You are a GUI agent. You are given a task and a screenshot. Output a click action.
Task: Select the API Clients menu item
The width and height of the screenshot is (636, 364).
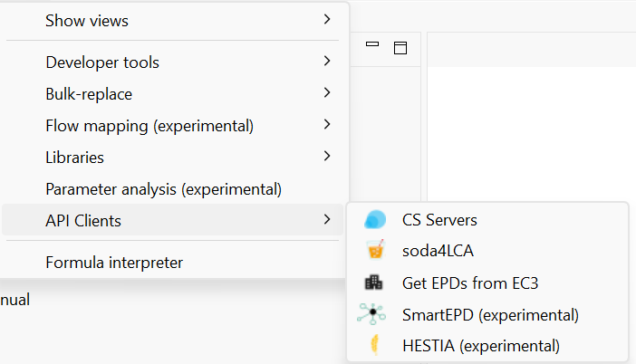(x=173, y=220)
